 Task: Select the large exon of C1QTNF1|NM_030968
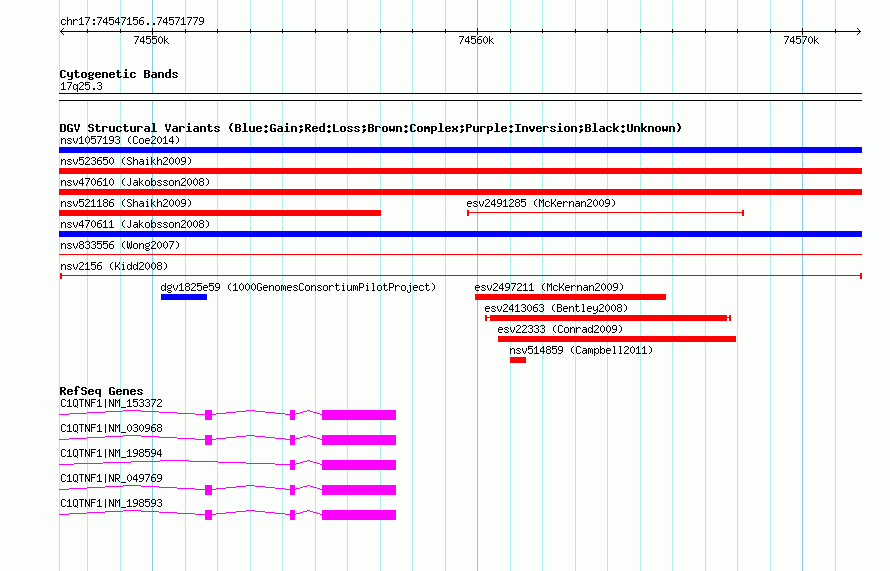tap(359, 440)
